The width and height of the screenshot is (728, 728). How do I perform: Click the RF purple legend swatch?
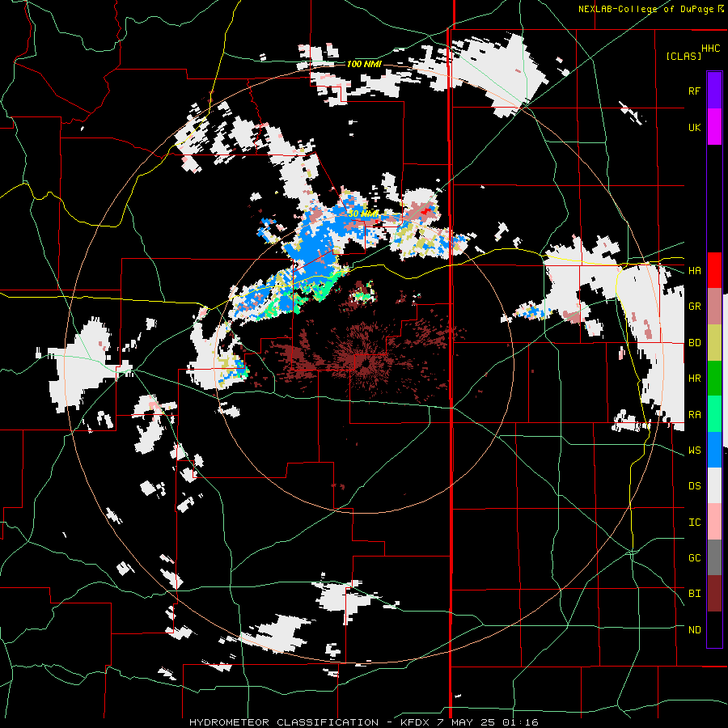pos(714,91)
